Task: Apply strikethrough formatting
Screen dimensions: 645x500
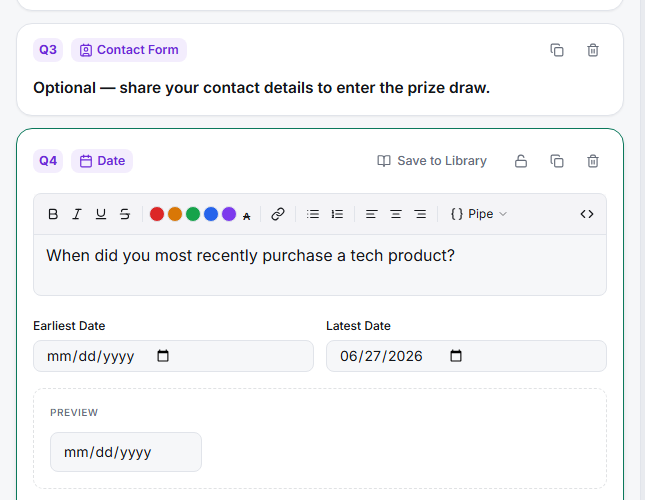Action: pyautogui.click(x=125, y=214)
